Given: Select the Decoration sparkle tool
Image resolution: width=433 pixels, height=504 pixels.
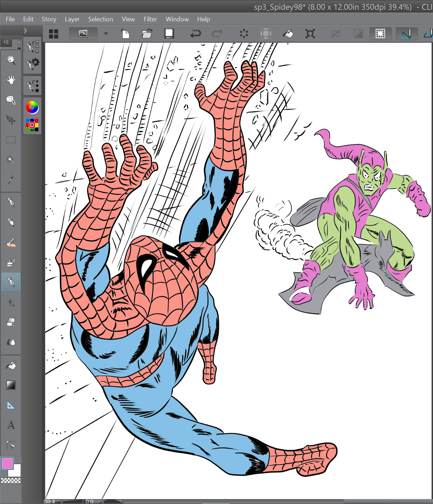Looking at the screenshot, I should point(11,302).
